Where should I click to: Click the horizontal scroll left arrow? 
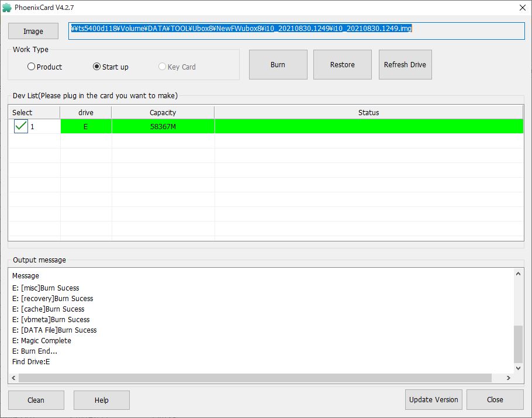click(x=13, y=378)
